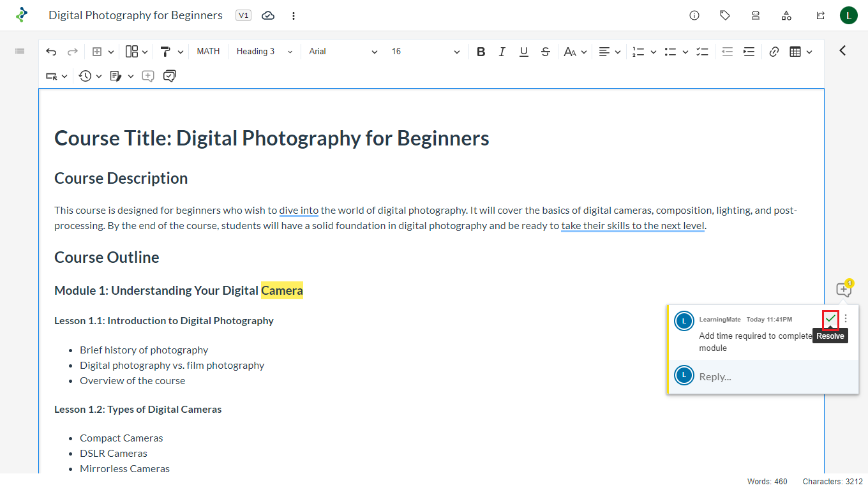Insert a link using the link icon
The image size is (868, 490).
tap(774, 52)
